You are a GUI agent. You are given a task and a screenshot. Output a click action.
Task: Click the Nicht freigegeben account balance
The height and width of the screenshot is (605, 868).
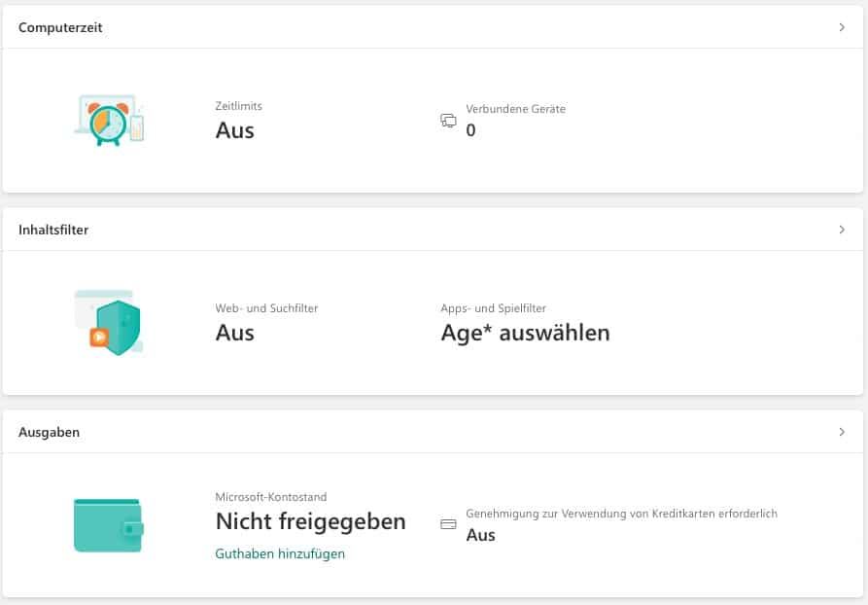point(310,521)
